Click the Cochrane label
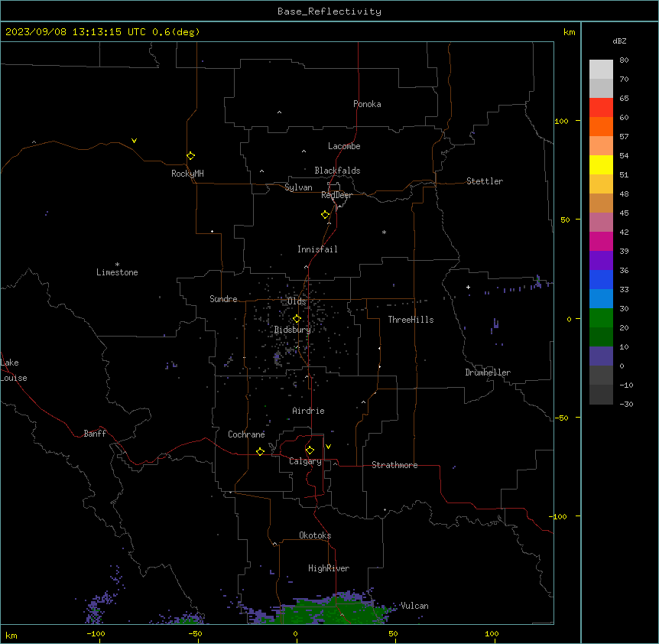 (246, 434)
